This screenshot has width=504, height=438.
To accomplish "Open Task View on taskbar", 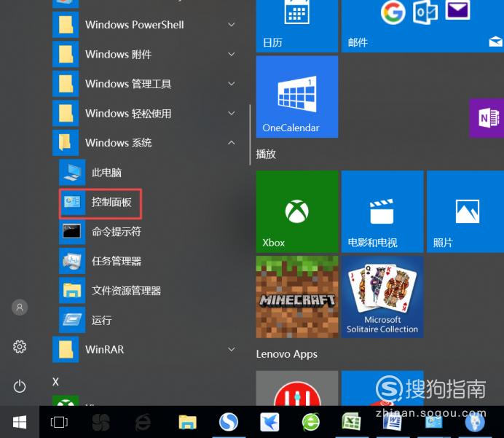I will point(59,422).
